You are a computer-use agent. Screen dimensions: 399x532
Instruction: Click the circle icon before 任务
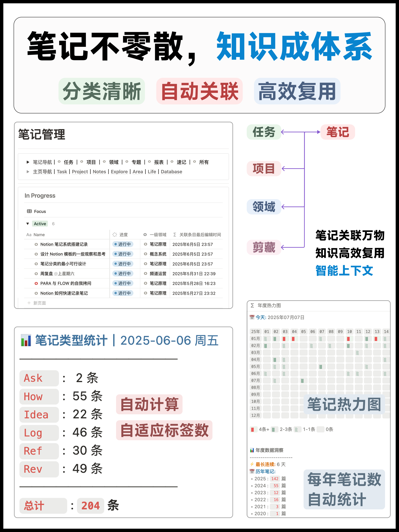click(59, 162)
